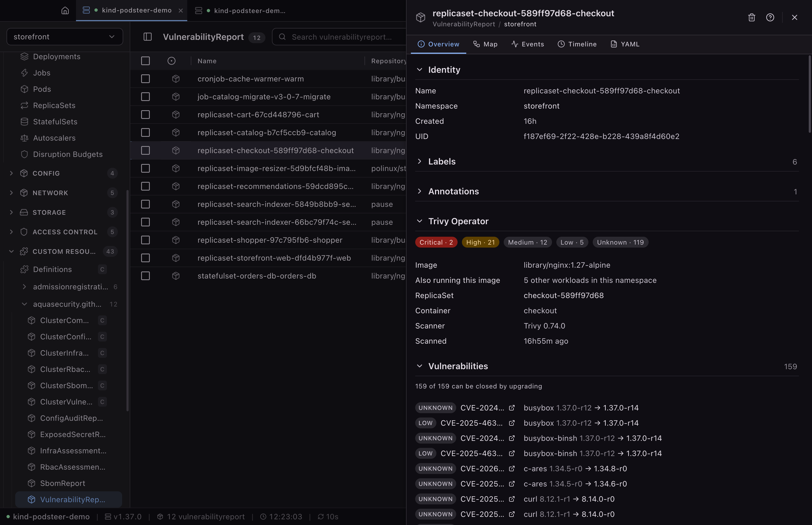Viewport: 812px width, 525px height.
Task: Click the status column header circle icon
Action: 172,61
